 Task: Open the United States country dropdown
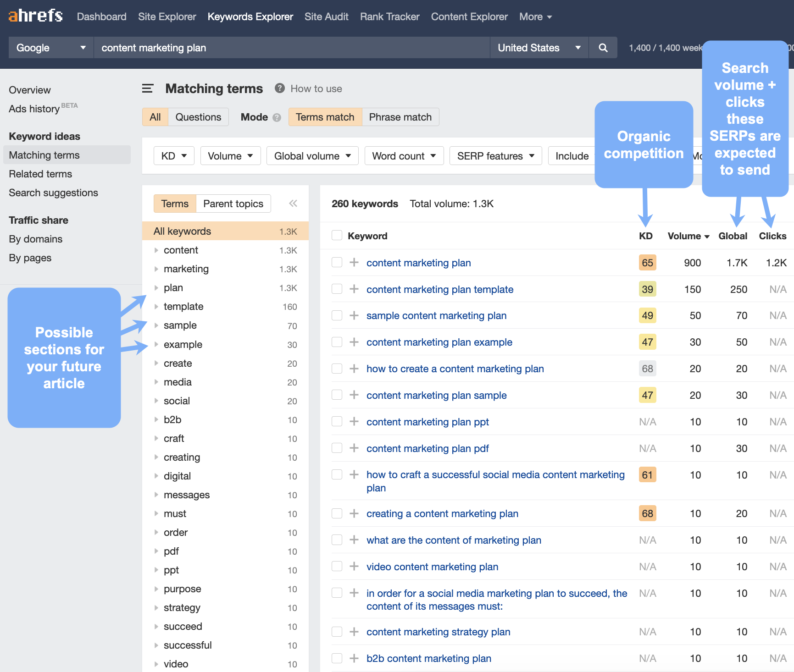coord(539,48)
